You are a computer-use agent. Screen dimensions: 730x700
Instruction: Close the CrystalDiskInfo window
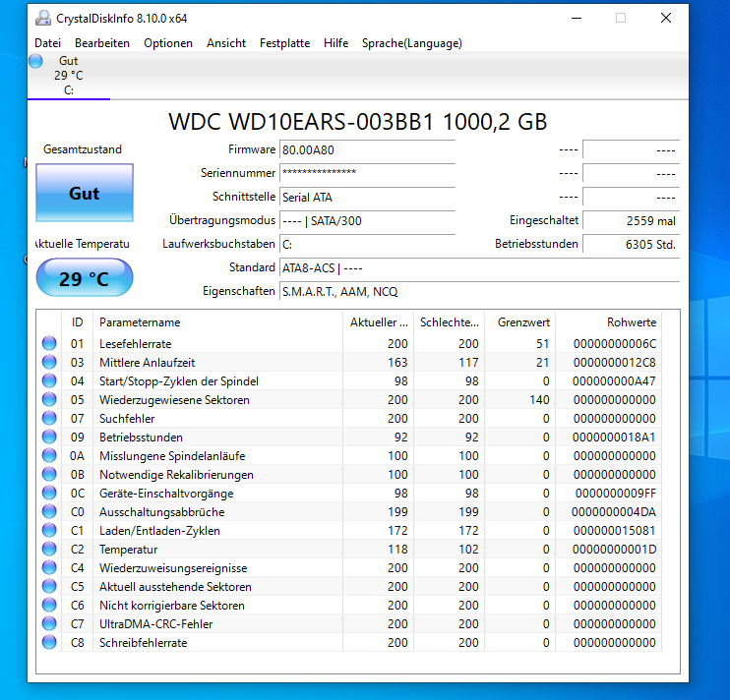click(666, 18)
